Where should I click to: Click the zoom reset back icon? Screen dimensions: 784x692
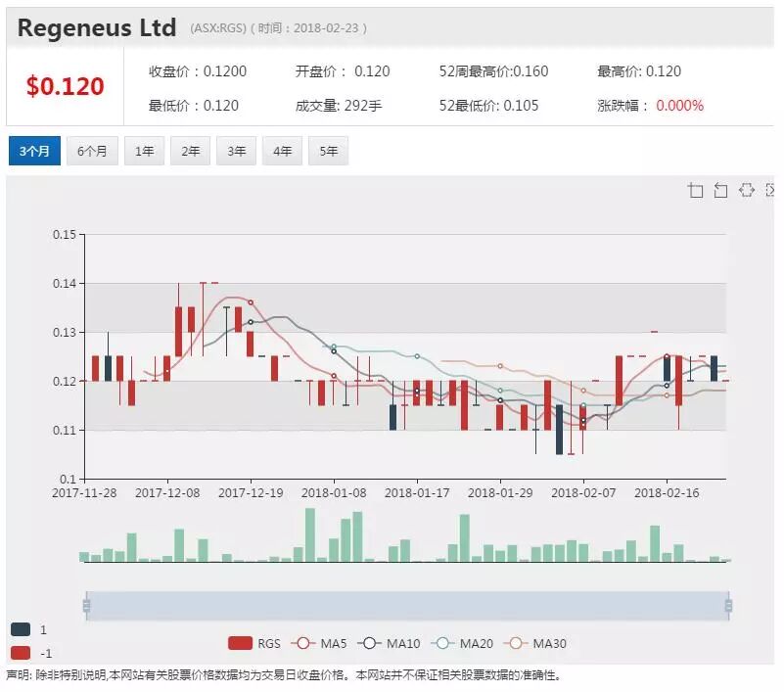click(x=720, y=191)
